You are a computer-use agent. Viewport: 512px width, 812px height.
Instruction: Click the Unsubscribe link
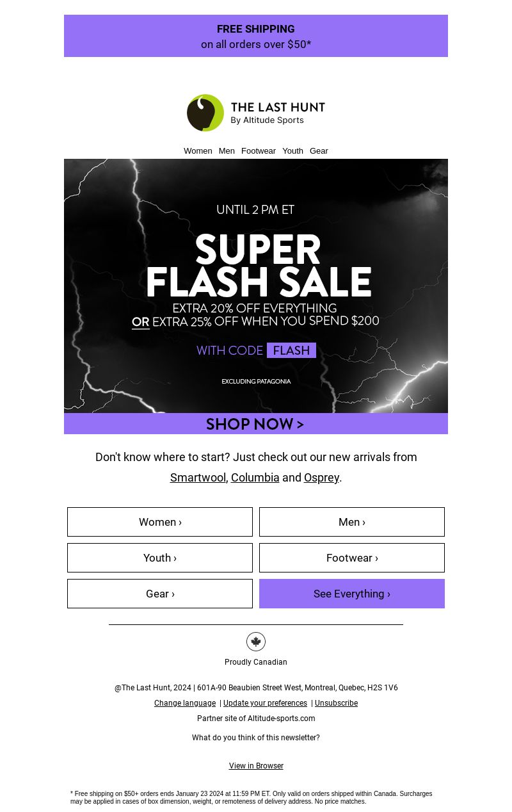pyautogui.click(x=336, y=703)
